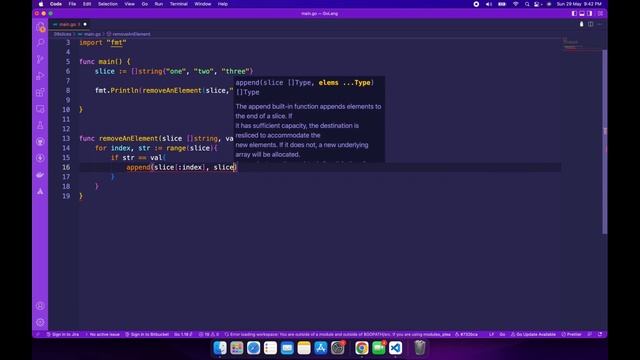The height and width of the screenshot is (360, 640).
Task: Click the unsaved dot on main.go tab
Action: [x=85, y=24]
